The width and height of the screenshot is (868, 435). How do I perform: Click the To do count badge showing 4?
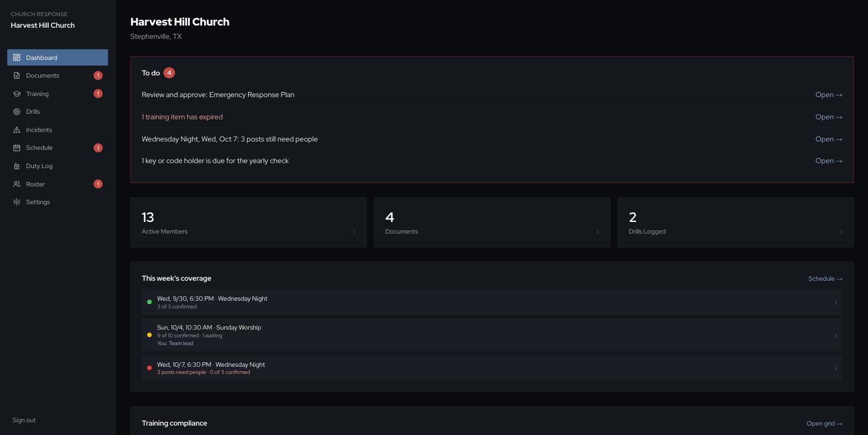[169, 73]
